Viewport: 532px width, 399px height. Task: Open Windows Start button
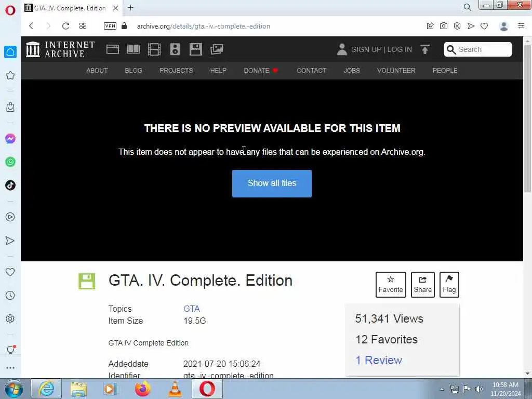(14, 389)
